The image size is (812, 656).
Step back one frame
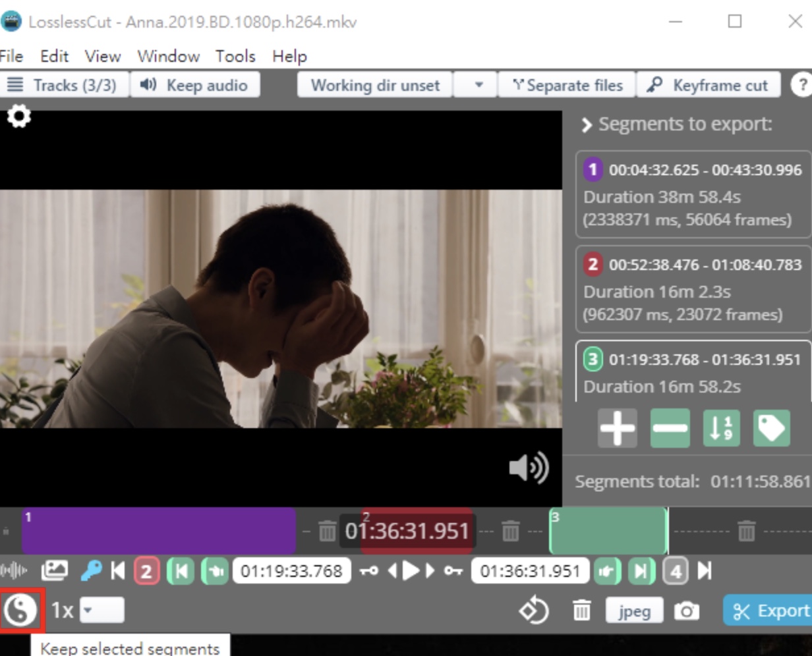point(392,570)
